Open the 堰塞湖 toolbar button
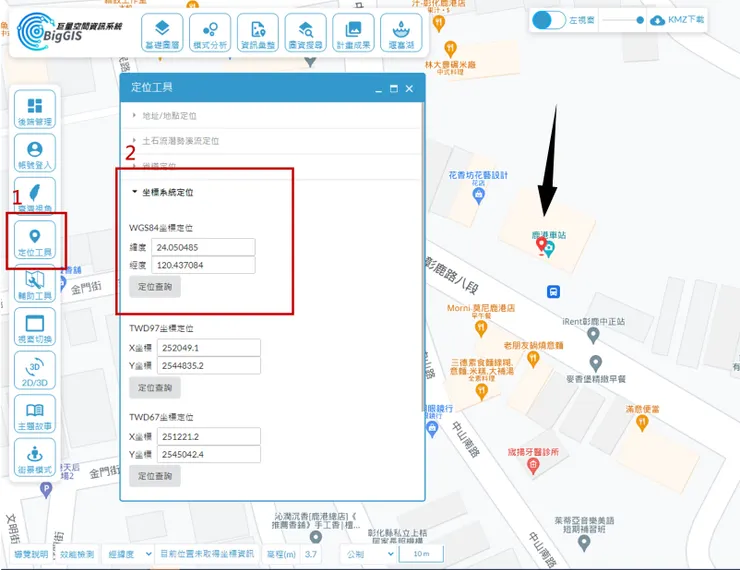This screenshot has height=570, width=740. point(401,33)
